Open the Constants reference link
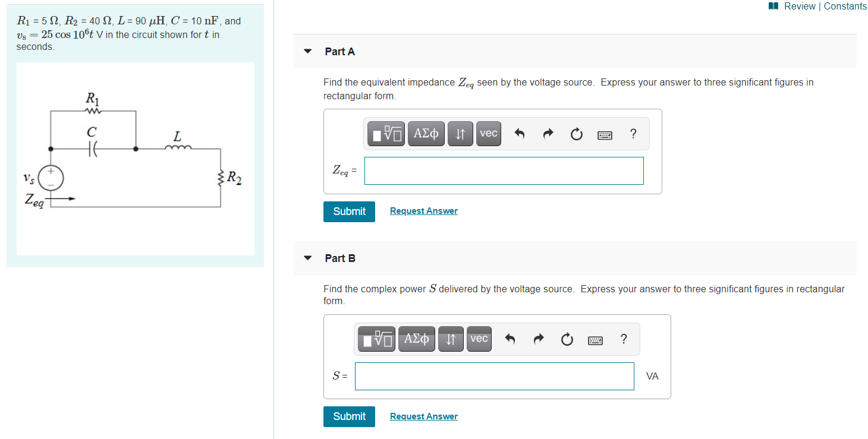Image resolution: width=868 pixels, height=439 pixels. tap(845, 6)
